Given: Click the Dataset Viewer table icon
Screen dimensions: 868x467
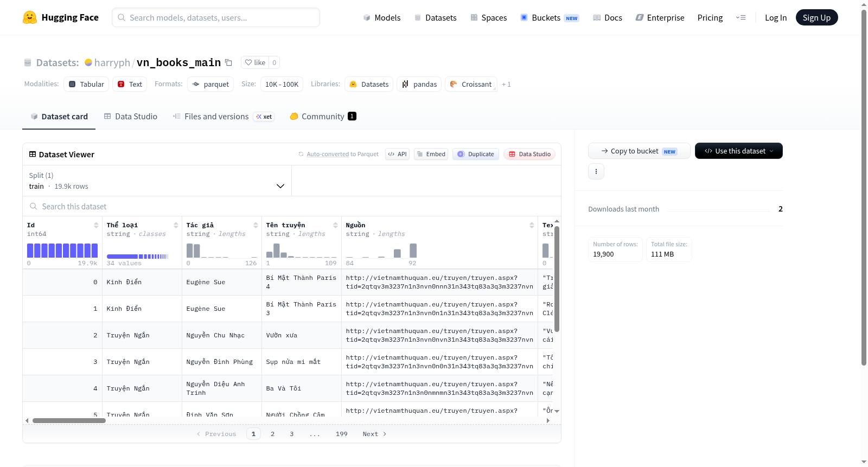Looking at the screenshot, I should [33, 155].
